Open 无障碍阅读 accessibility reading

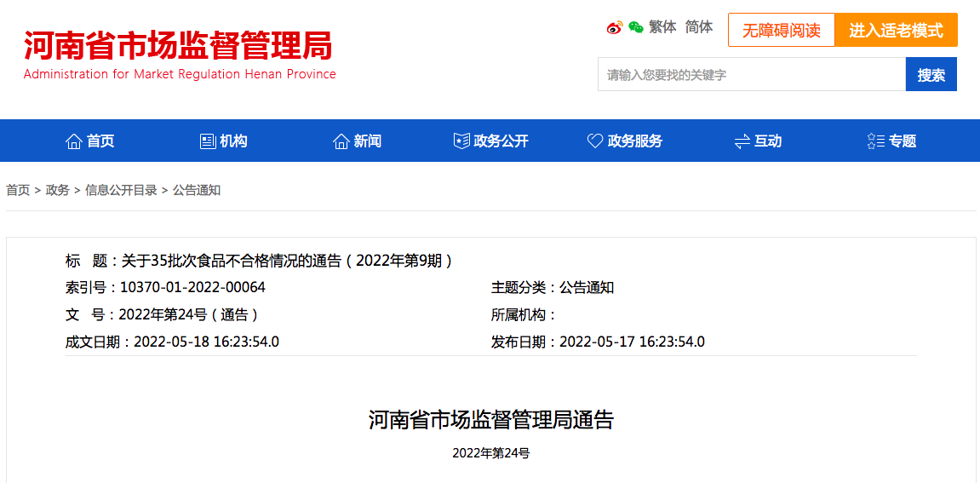pyautogui.click(x=782, y=30)
